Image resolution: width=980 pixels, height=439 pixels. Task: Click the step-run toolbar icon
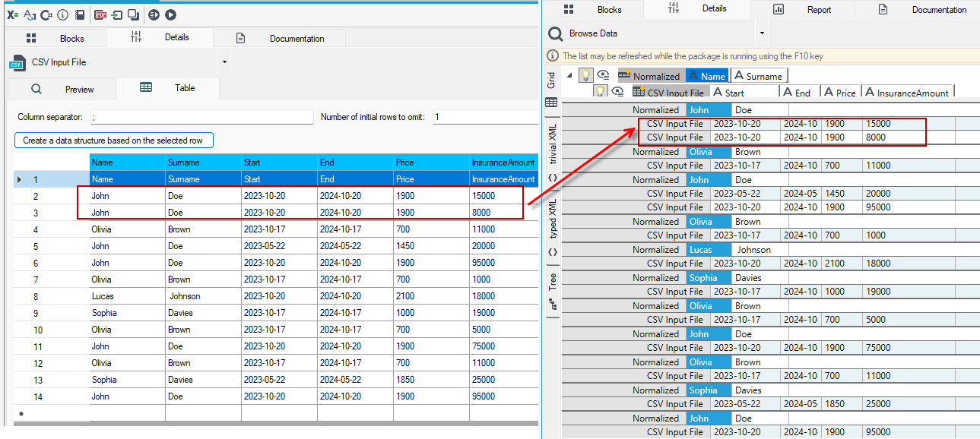pos(154,14)
